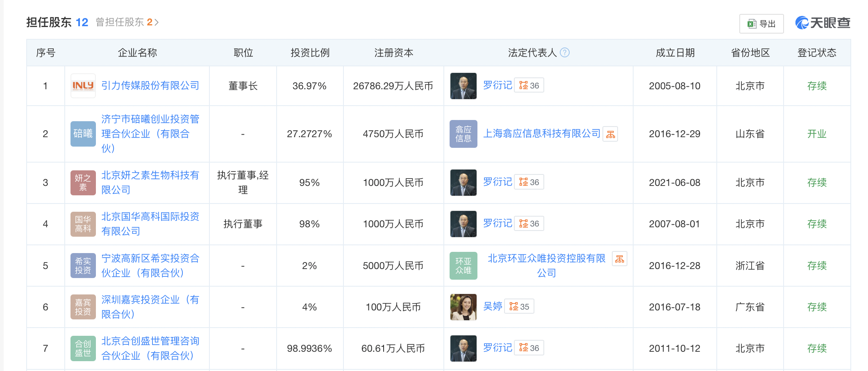Click 罗衍记's 36 relations badge in row 4
This screenshot has height=371, width=868.
pos(529,223)
